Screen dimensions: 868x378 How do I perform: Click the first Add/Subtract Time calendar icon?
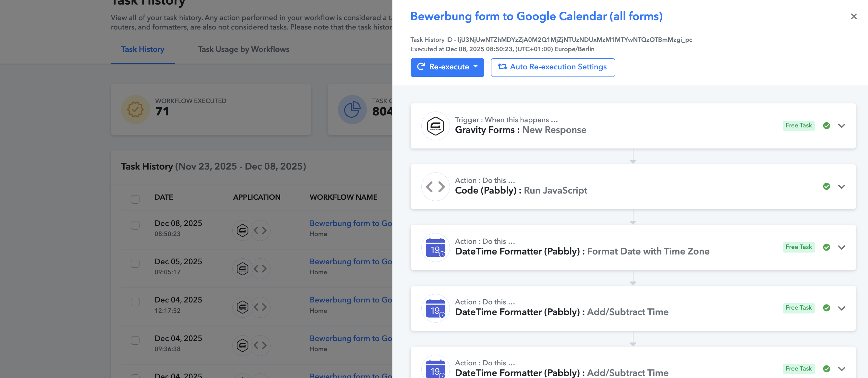435,308
